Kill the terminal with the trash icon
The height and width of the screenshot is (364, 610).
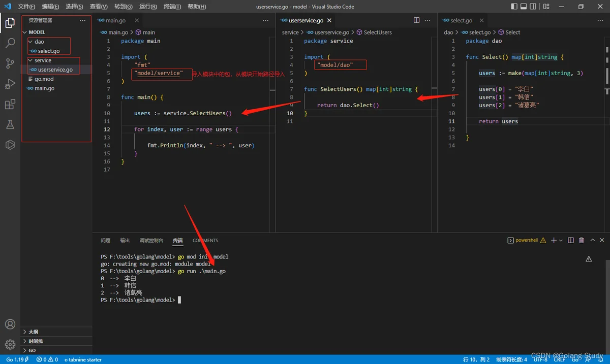[582, 240]
